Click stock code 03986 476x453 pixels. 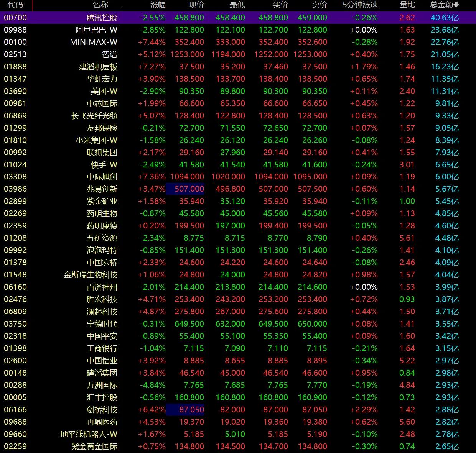pos(15,189)
